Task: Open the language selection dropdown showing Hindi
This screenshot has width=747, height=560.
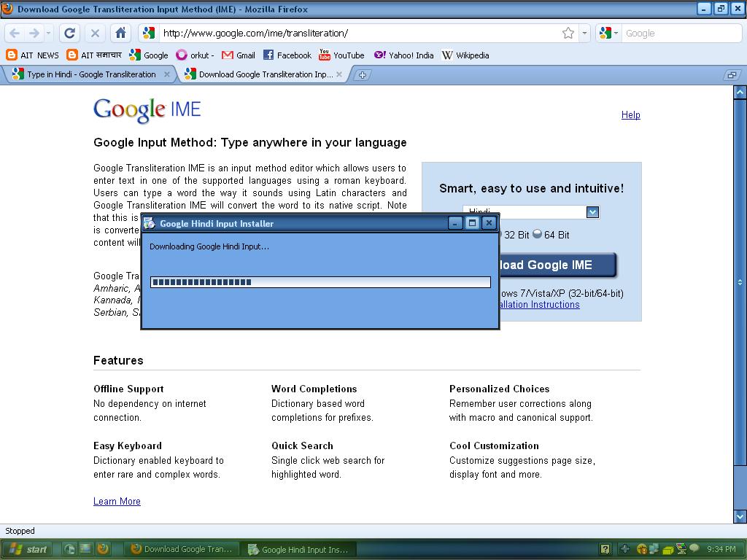Action: (592, 211)
